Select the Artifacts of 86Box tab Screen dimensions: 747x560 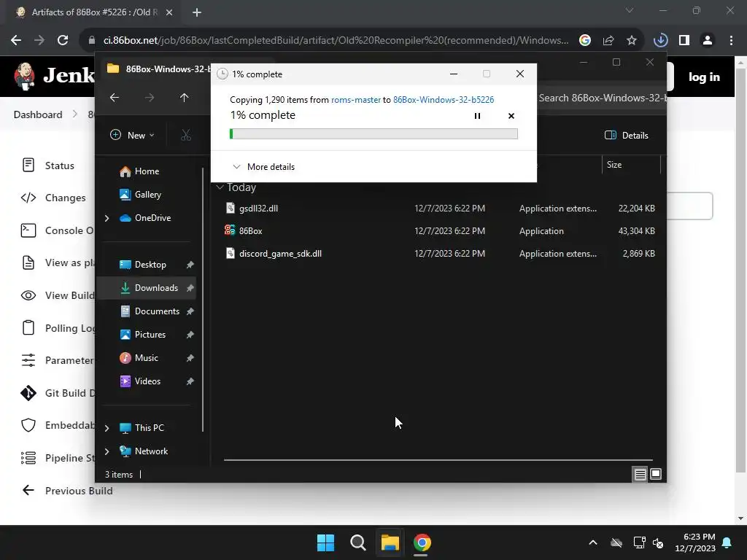coord(93,12)
